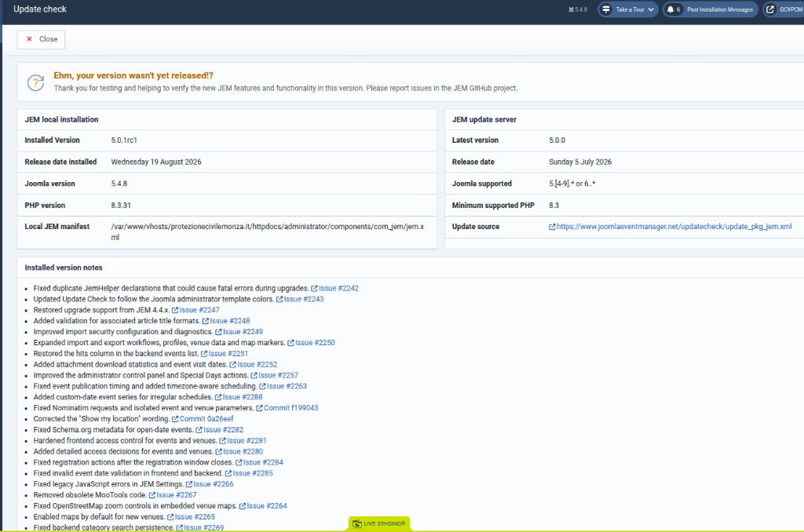The height and width of the screenshot is (532, 804).
Task: Click the Minimum supported PHP value 8.3
Action: tap(554, 206)
